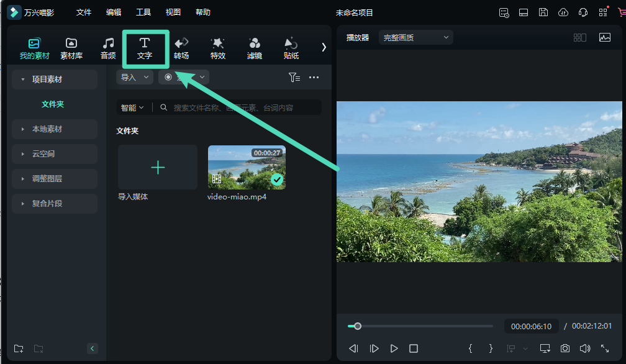The width and height of the screenshot is (626, 364).
Task: Set mark in with left brace
Action: pyautogui.click(x=470, y=348)
